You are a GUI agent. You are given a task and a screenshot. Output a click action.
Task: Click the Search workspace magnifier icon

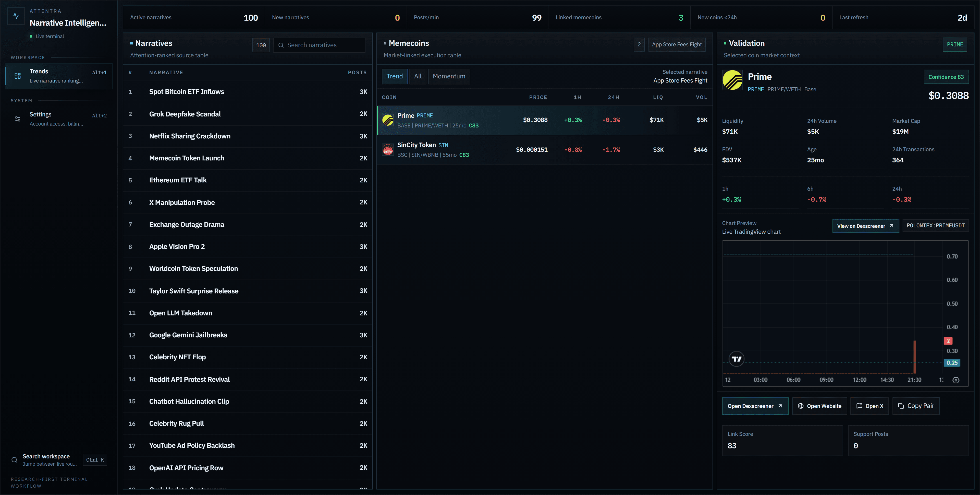click(x=15, y=459)
